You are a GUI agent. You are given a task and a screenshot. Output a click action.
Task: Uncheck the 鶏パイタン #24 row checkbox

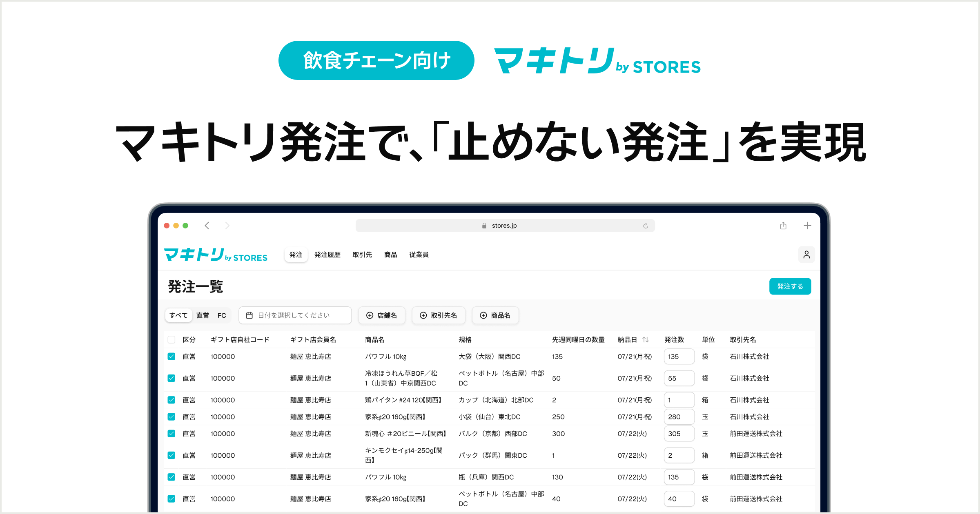click(x=171, y=400)
